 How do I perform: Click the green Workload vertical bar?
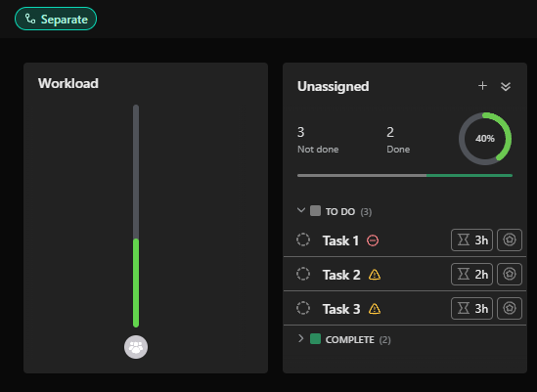point(136,283)
